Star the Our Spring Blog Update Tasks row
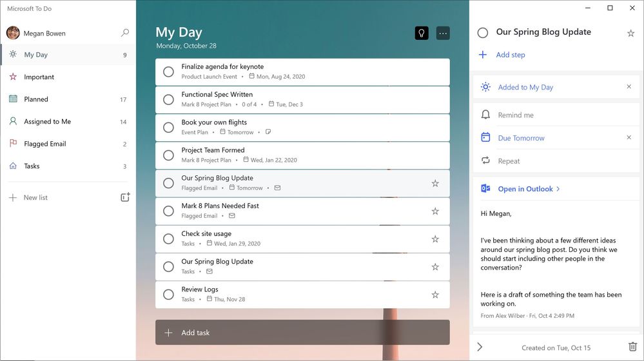Image resolution: width=644 pixels, height=361 pixels. 435,267
